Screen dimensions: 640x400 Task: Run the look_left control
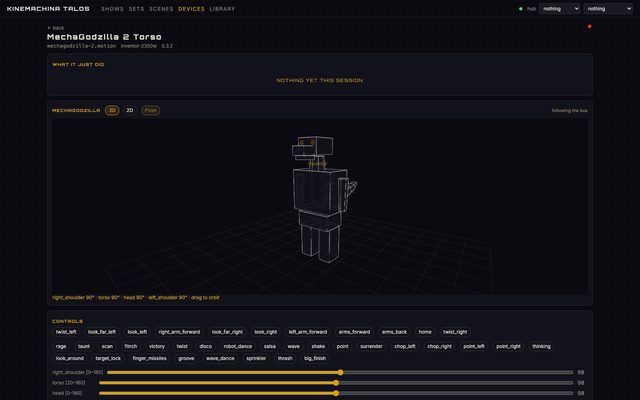click(x=137, y=332)
